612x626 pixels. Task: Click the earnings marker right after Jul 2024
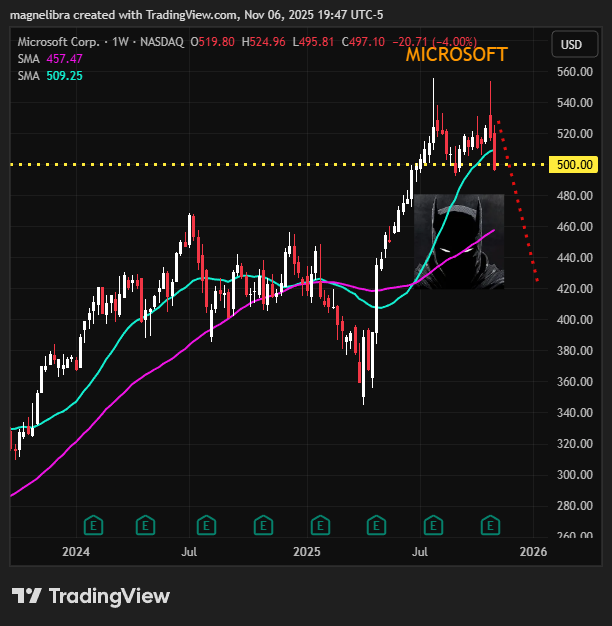click(x=206, y=525)
